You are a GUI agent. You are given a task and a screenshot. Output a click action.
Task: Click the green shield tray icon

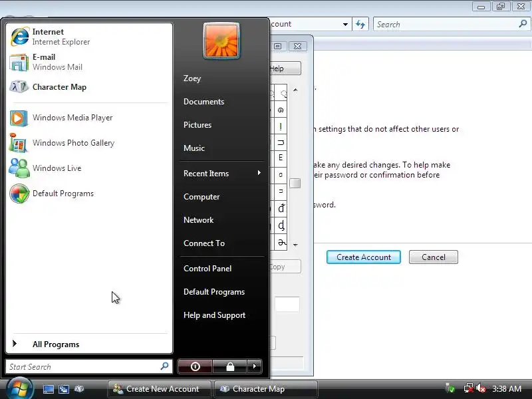[x=450, y=388]
